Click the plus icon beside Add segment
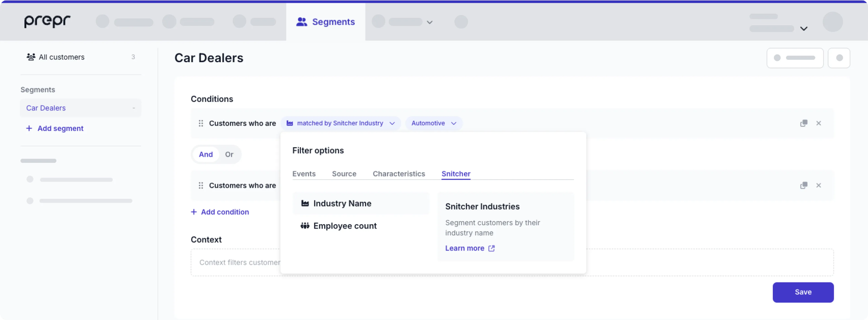868x320 pixels. (x=29, y=128)
